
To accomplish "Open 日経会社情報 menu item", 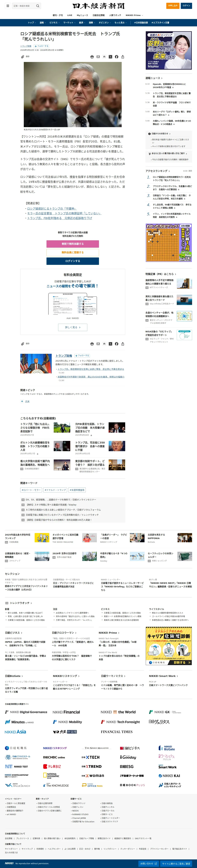I will [98, 15].
